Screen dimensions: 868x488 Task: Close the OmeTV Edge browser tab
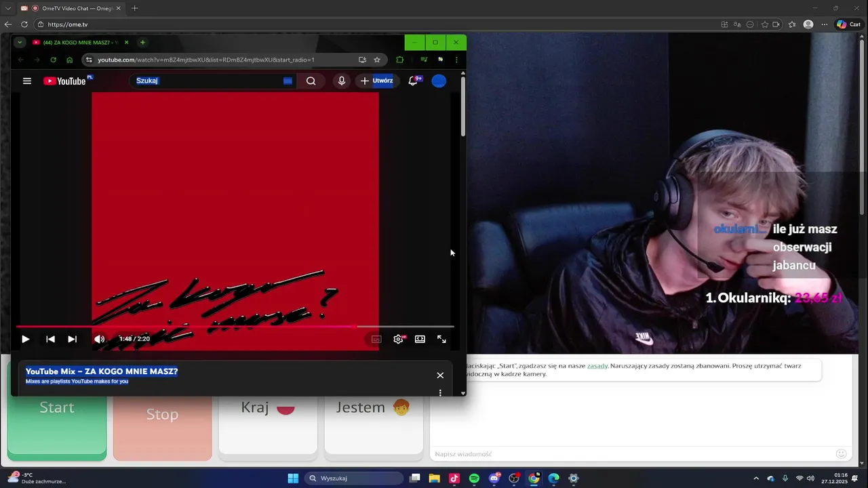coord(118,8)
